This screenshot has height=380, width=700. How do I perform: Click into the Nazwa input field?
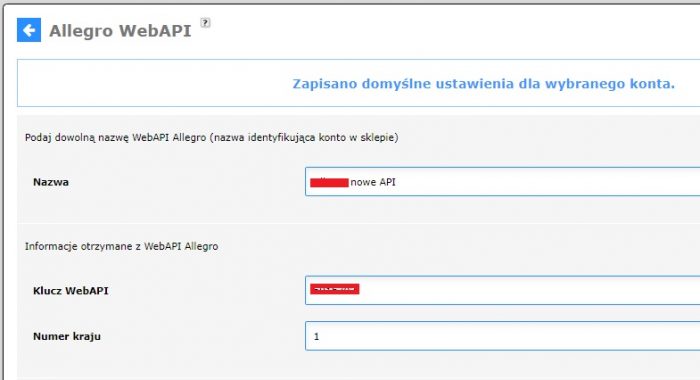(x=502, y=182)
